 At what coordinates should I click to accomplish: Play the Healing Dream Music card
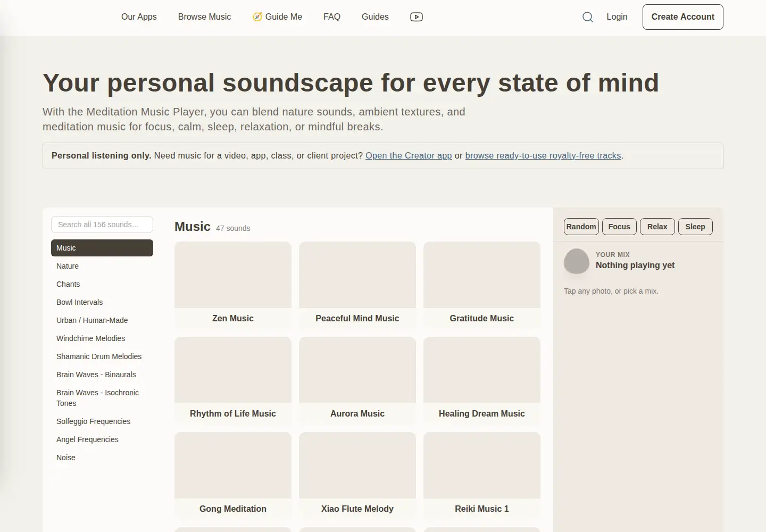[482, 380]
